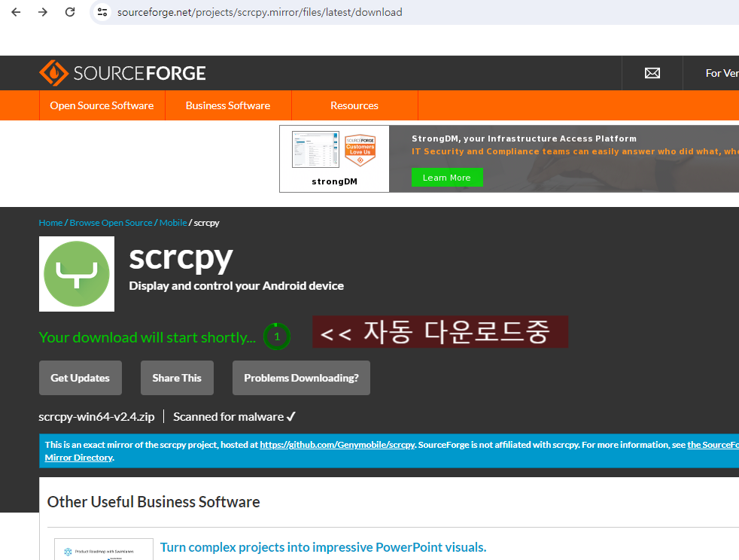The height and width of the screenshot is (560, 739).
Task: Open the For Vendors header link
Action: coord(722,73)
